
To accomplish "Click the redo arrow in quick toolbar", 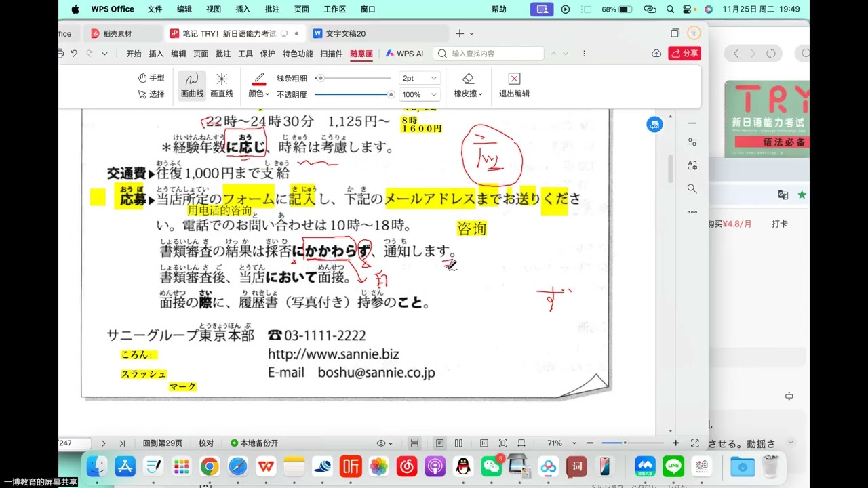I will point(89,54).
